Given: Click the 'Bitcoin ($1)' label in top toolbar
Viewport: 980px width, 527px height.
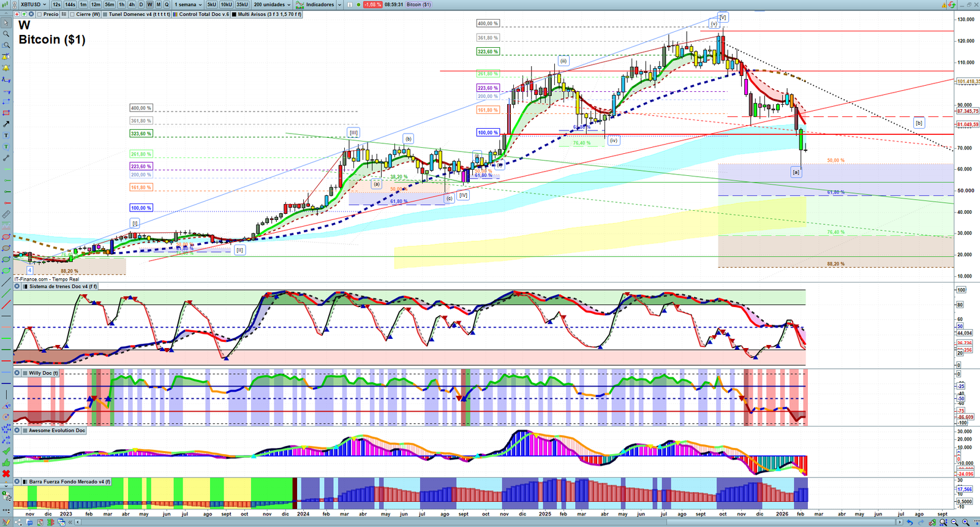Looking at the screenshot, I should (419, 4).
